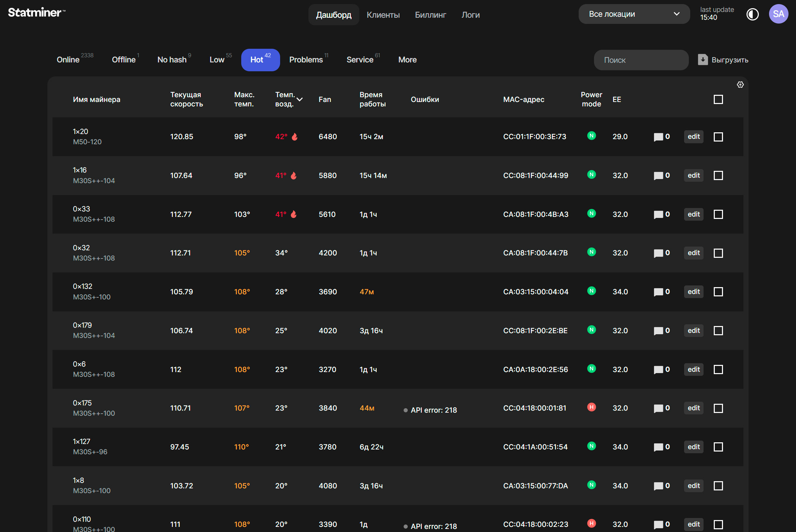The width and height of the screenshot is (796, 532).
Task: Click the Statminer logo
Action: (x=37, y=13)
